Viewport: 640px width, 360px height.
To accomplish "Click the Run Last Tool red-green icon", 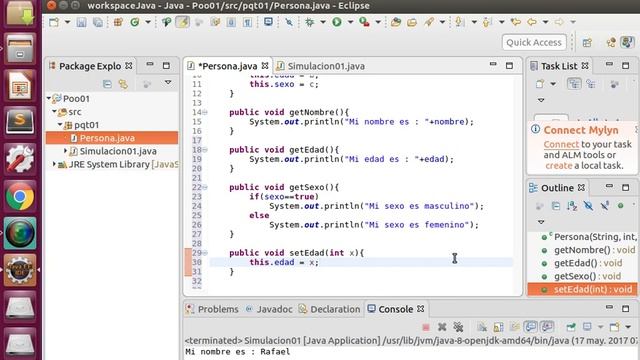I will point(364,22).
